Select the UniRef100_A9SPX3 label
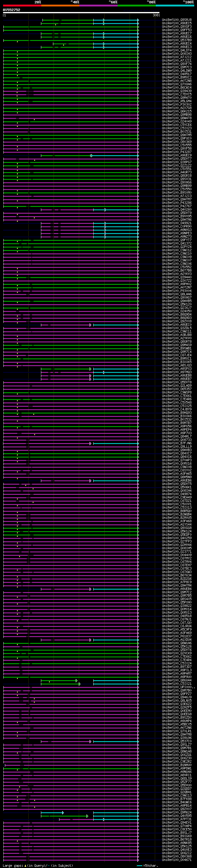Screen dimensions: 197x868 click(177, 369)
